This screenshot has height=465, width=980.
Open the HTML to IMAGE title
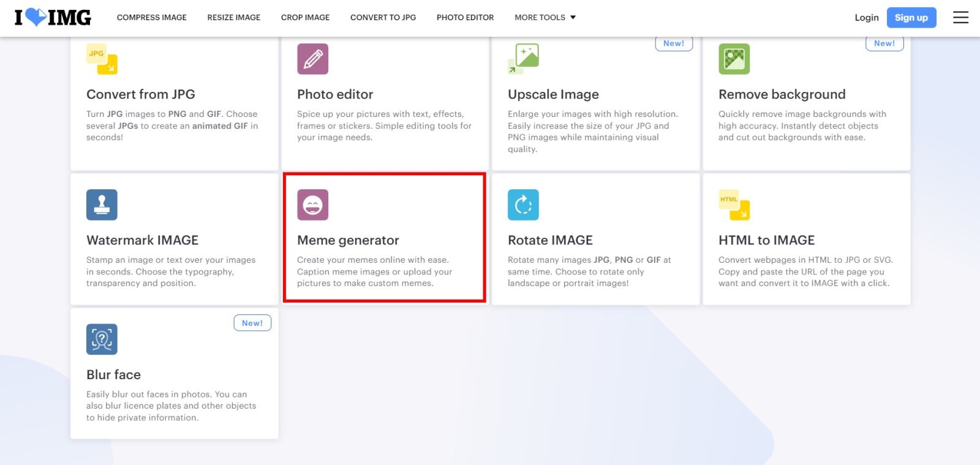767,240
